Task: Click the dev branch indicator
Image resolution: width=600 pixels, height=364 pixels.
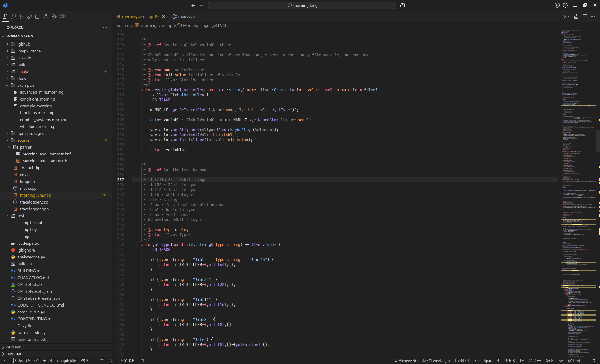Action: [18, 361]
